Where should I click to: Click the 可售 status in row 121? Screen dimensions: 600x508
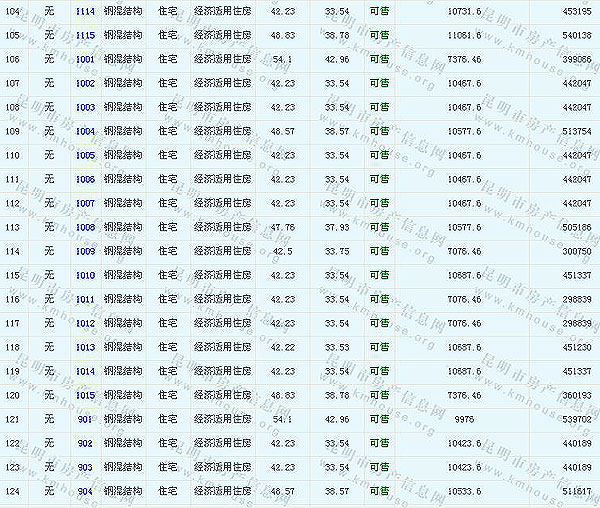coord(379,419)
